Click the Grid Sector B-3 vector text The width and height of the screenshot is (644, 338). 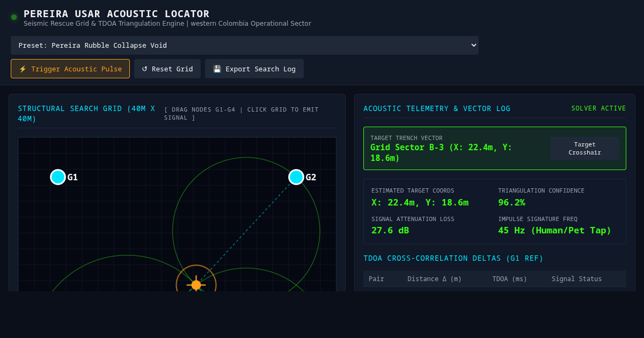(441, 152)
